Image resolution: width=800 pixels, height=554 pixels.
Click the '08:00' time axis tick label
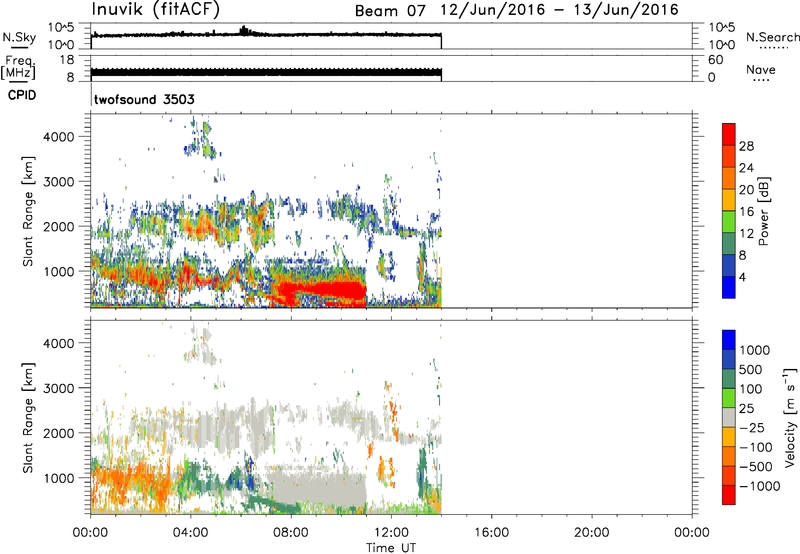point(291,533)
